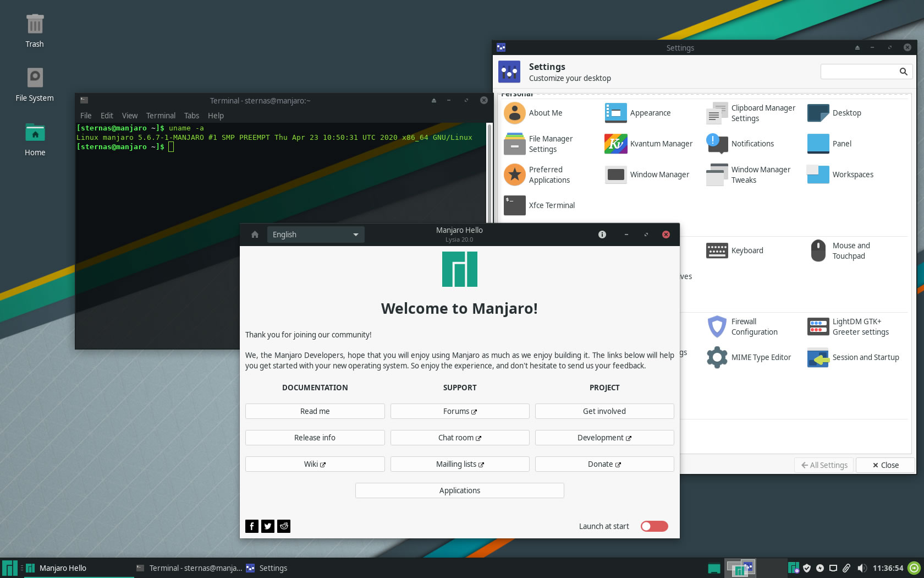Open the Trash desktop icon
The image size is (924, 578).
click(x=35, y=31)
